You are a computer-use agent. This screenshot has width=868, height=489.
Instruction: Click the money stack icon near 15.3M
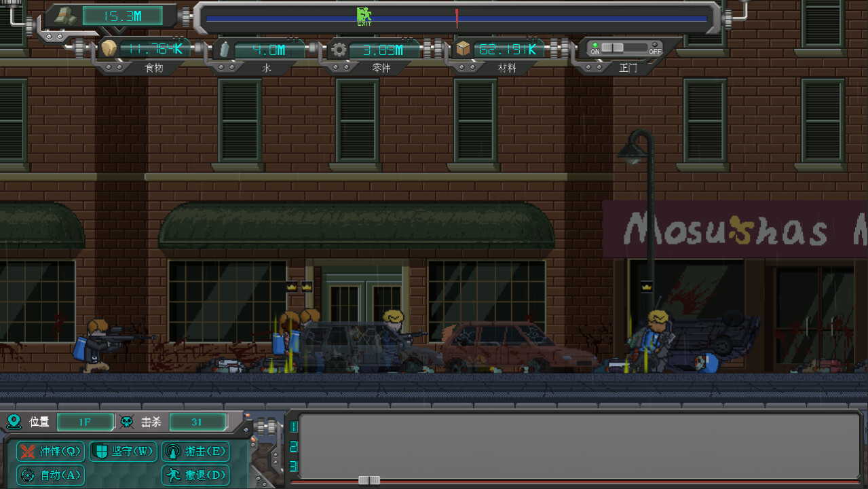(x=64, y=15)
